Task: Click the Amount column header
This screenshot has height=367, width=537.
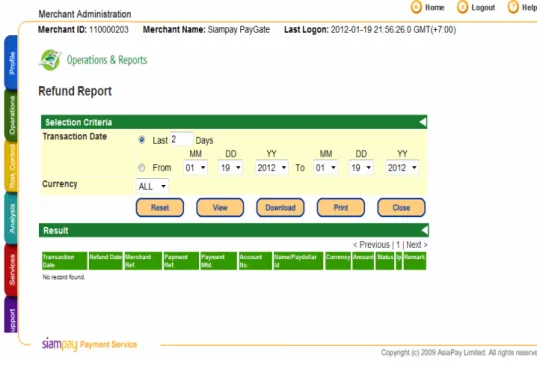Action: click(363, 261)
